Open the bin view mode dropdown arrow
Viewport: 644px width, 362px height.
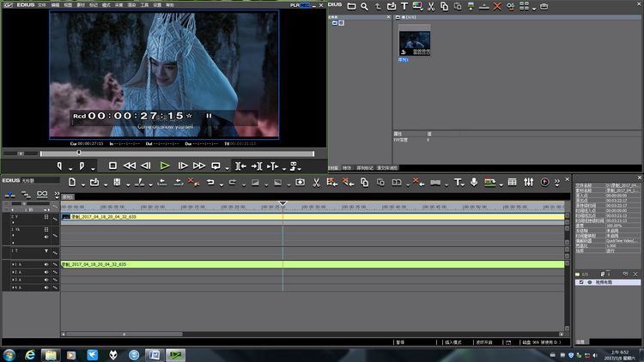point(534,9)
